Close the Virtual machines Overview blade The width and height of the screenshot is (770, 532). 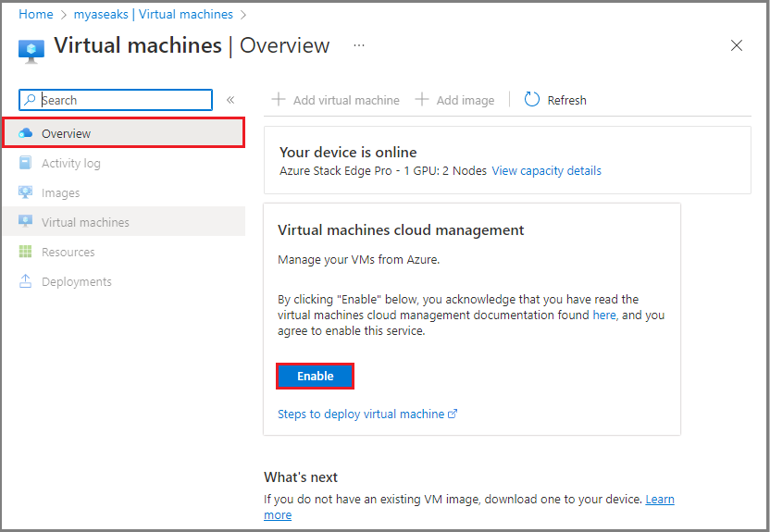click(x=736, y=45)
